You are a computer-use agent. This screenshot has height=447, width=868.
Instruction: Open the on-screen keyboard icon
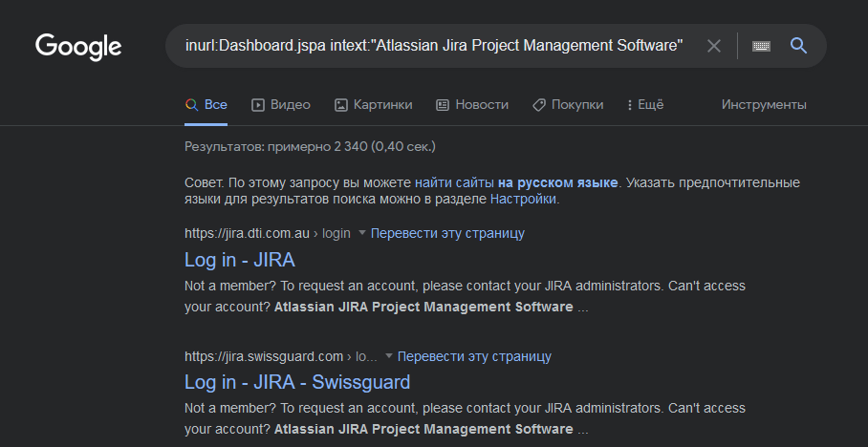click(761, 46)
